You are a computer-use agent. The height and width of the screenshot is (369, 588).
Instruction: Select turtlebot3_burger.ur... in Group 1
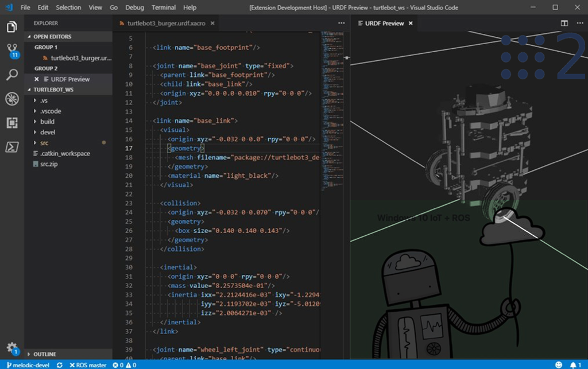[81, 58]
